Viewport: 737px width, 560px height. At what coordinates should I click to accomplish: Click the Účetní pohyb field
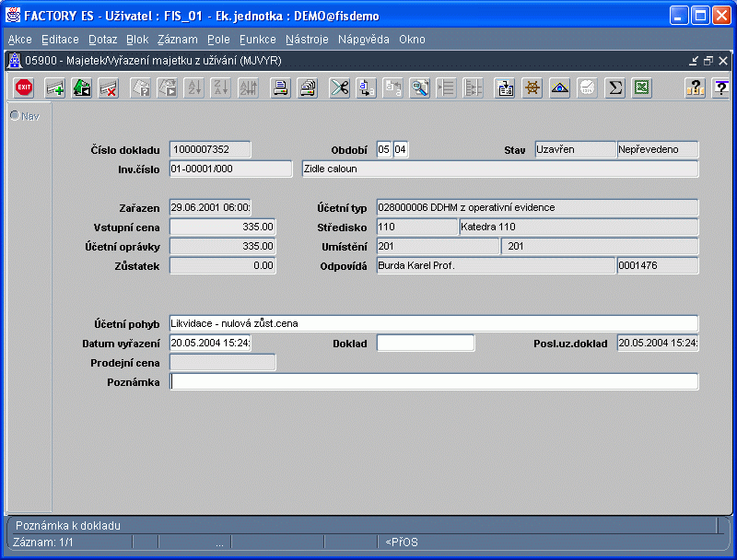tap(434, 323)
